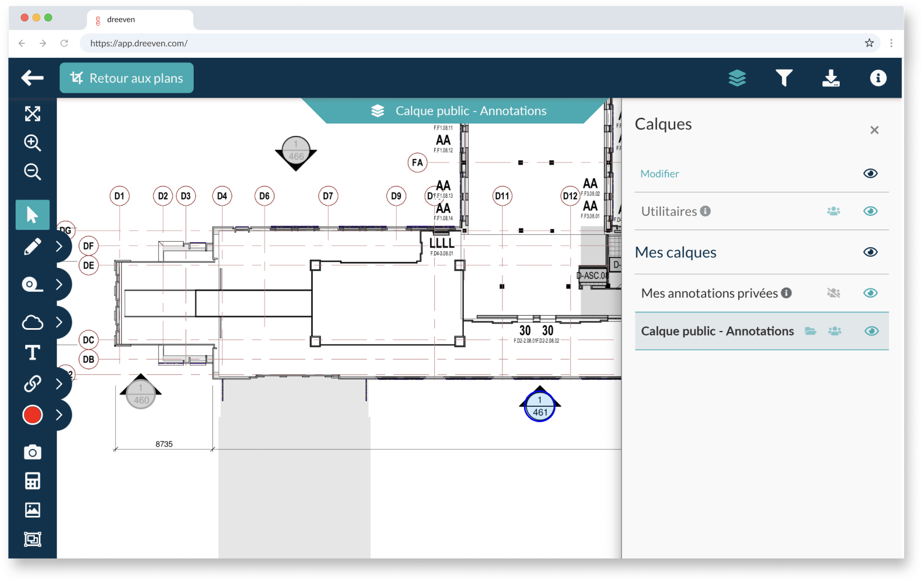Toggle visibility of Calque public - Annotations
This screenshot has height=581, width=924.
(x=871, y=331)
